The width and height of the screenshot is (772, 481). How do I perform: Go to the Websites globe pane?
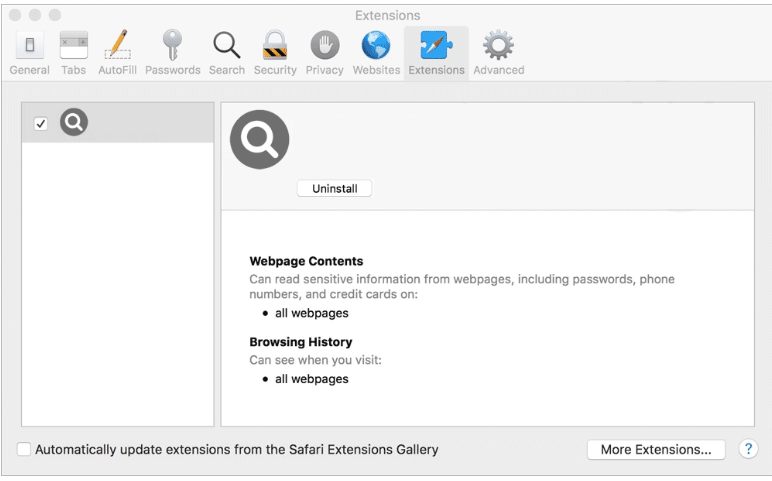click(376, 52)
